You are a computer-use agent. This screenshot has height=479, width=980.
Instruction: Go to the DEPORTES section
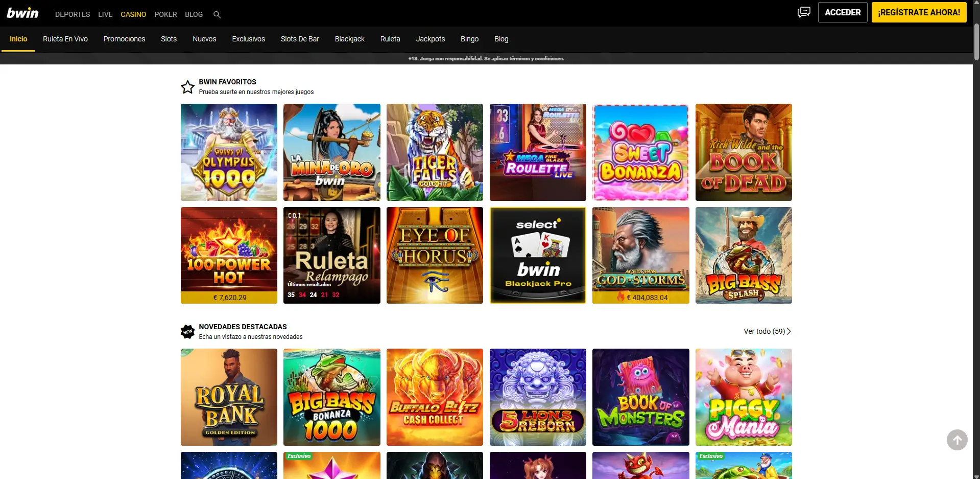(x=72, y=14)
